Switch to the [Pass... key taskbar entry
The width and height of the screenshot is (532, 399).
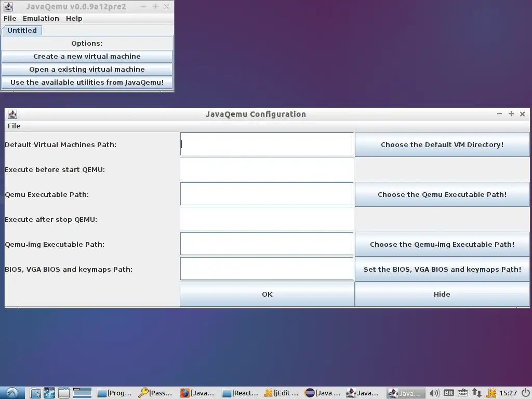point(156,393)
